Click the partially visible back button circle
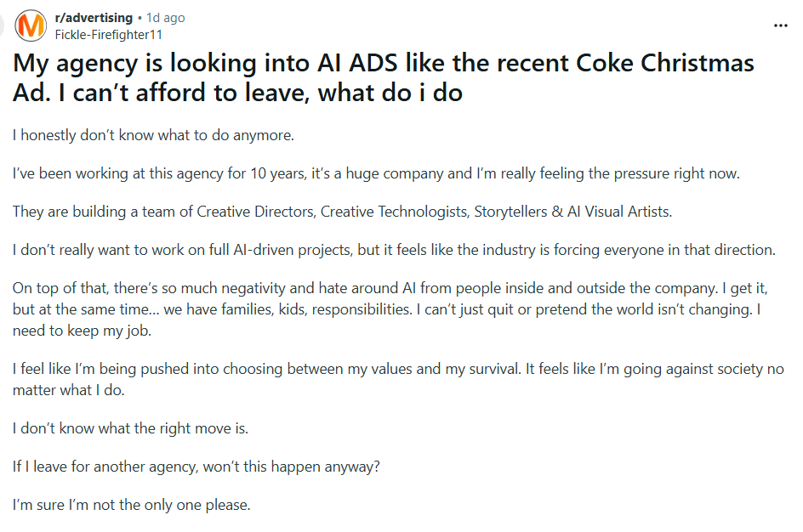The width and height of the screenshot is (803, 532). pyautogui.click(x=2, y=25)
